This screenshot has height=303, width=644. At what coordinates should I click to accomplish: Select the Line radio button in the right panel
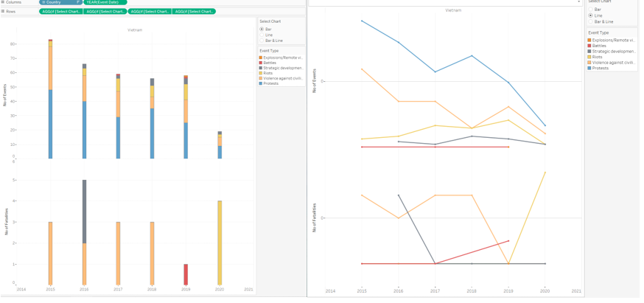[590, 15]
